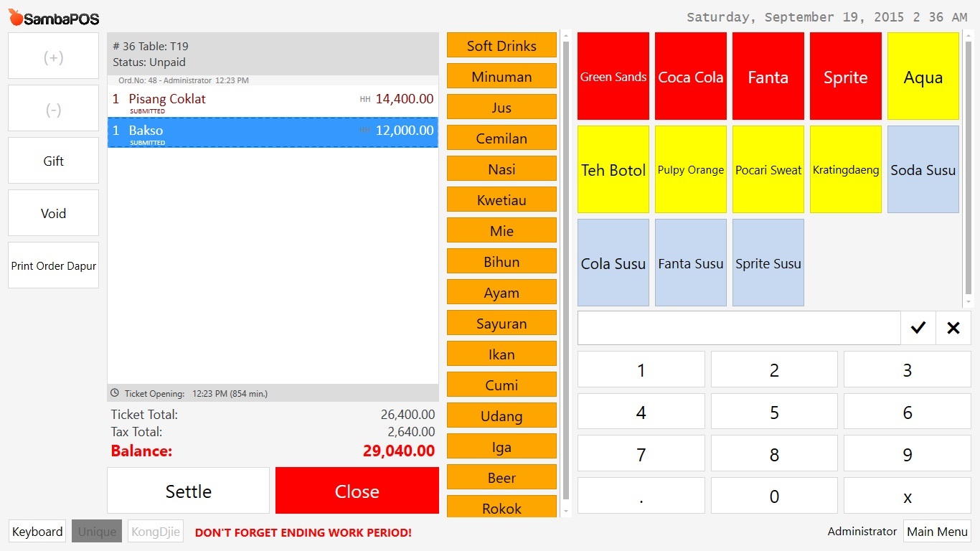Click the ticket header Table T19
Screen dimensions: 980x551
273,54
